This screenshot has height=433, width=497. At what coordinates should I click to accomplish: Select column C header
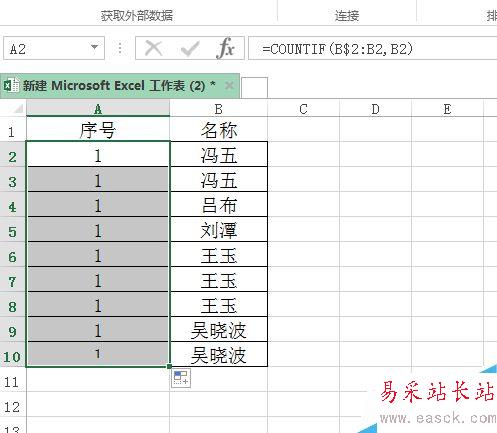pyautogui.click(x=303, y=109)
